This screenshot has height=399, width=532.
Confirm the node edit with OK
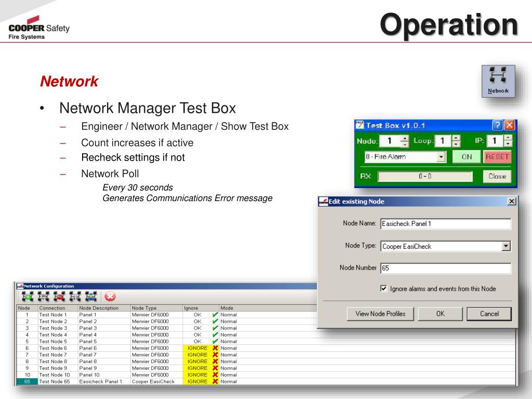pos(441,314)
